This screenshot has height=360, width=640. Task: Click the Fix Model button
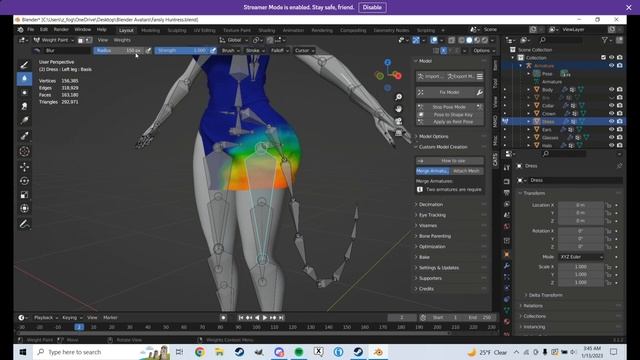pos(446,93)
